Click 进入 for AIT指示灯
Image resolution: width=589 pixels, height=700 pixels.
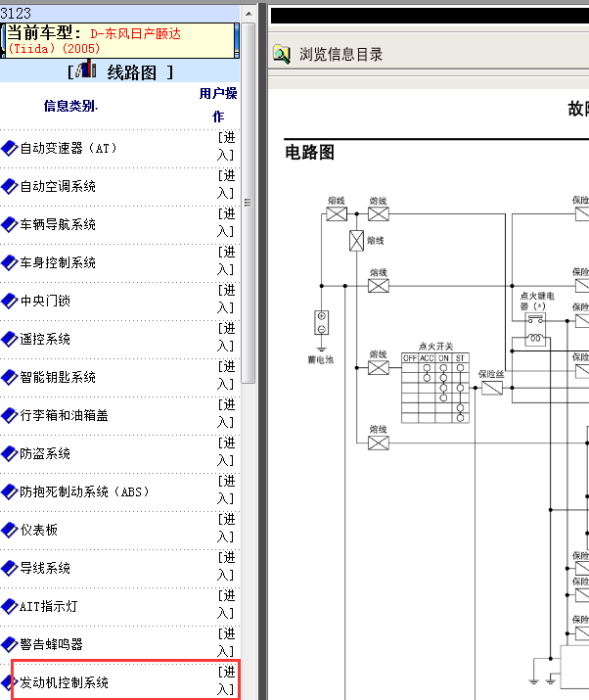(x=226, y=604)
